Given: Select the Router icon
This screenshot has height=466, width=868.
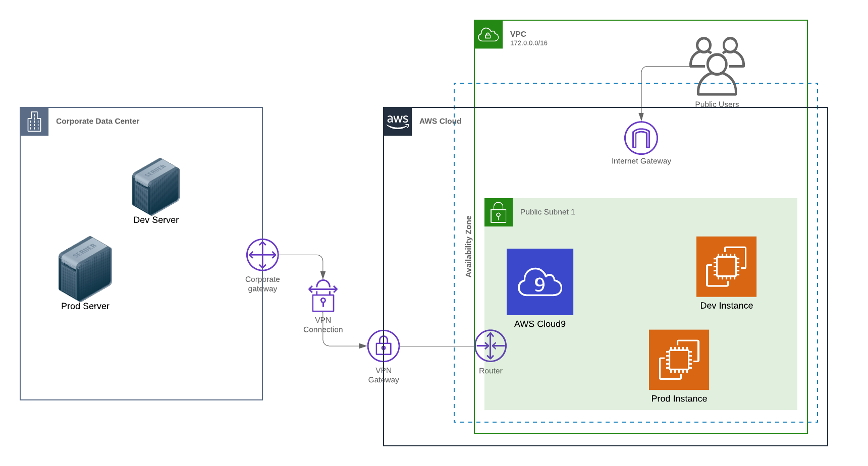Looking at the screenshot, I should [491, 346].
